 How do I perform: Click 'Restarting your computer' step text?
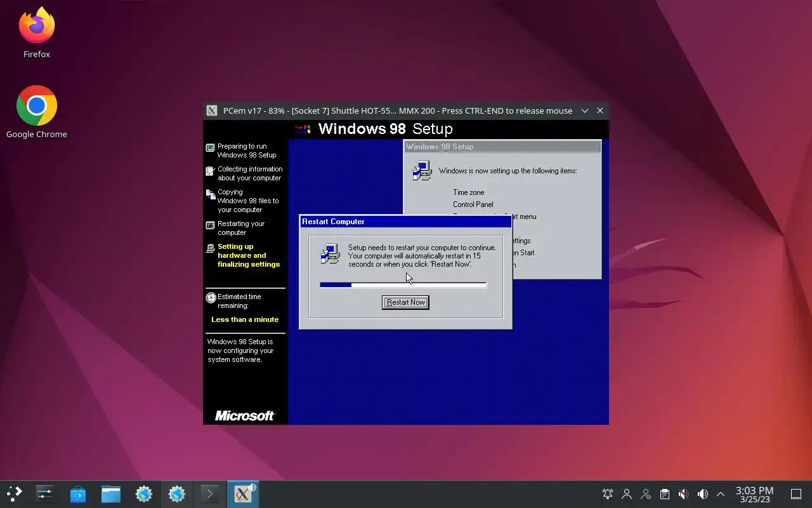pos(241,228)
